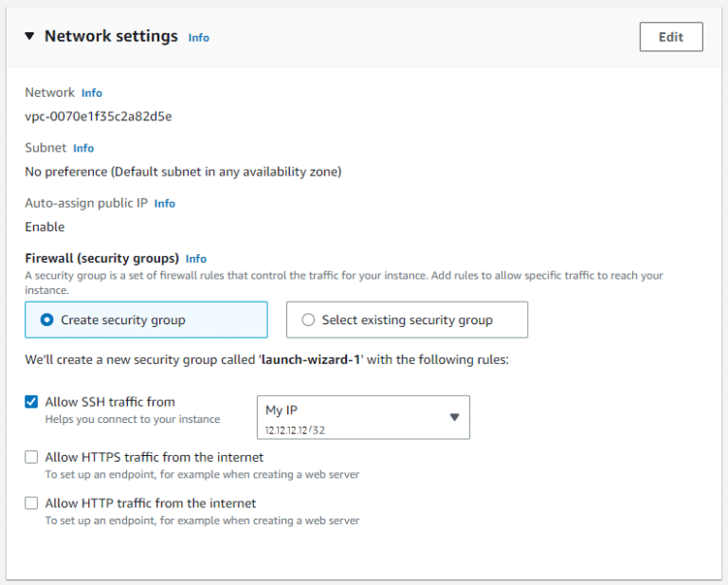Open the My IP source dropdown

click(362, 417)
